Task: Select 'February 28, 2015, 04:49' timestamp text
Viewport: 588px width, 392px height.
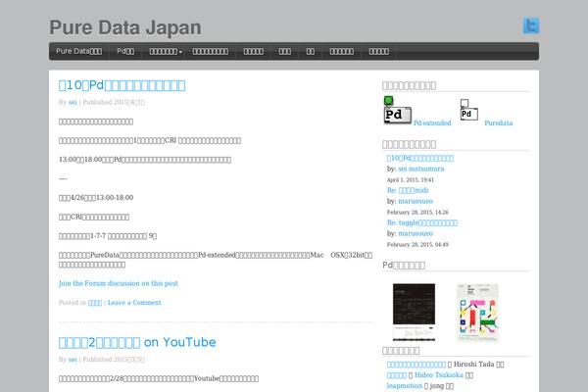Action: [417, 245]
